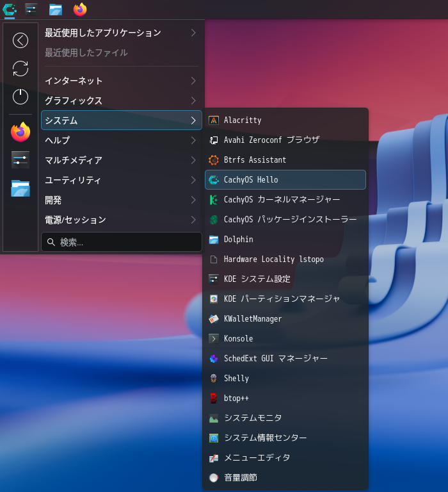This screenshot has height=492, width=448.
Task: Open Firefox favorite in menu sidebar
Action: click(20, 132)
